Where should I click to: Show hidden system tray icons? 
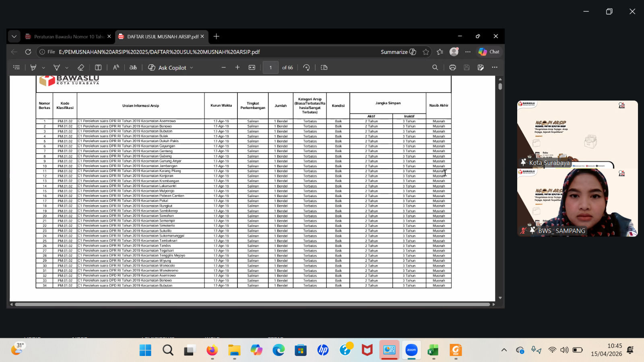[x=504, y=350]
